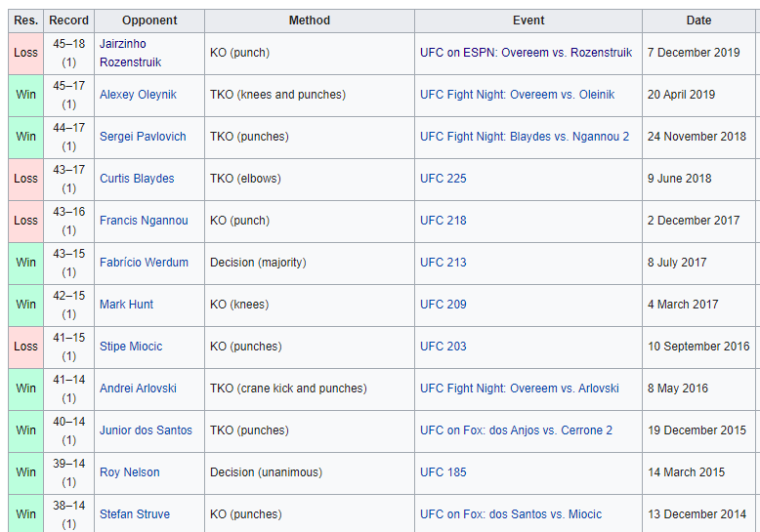Select the 13 December 2014 date cell

(x=698, y=513)
